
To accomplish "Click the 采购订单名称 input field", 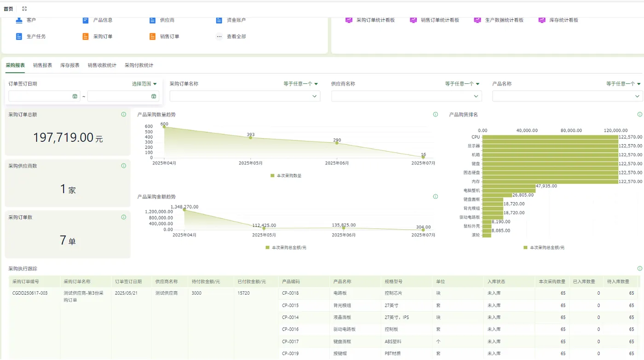I will (245, 96).
